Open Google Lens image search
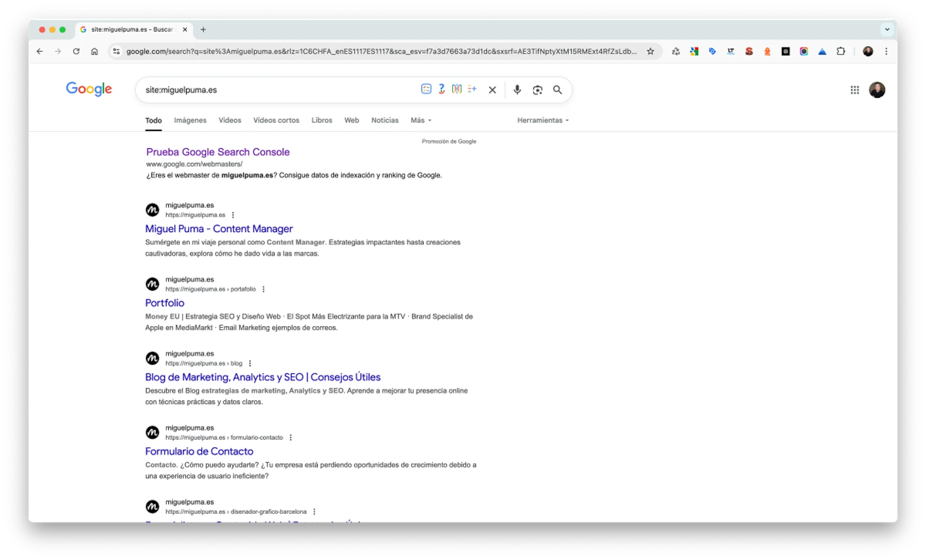 (x=537, y=90)
